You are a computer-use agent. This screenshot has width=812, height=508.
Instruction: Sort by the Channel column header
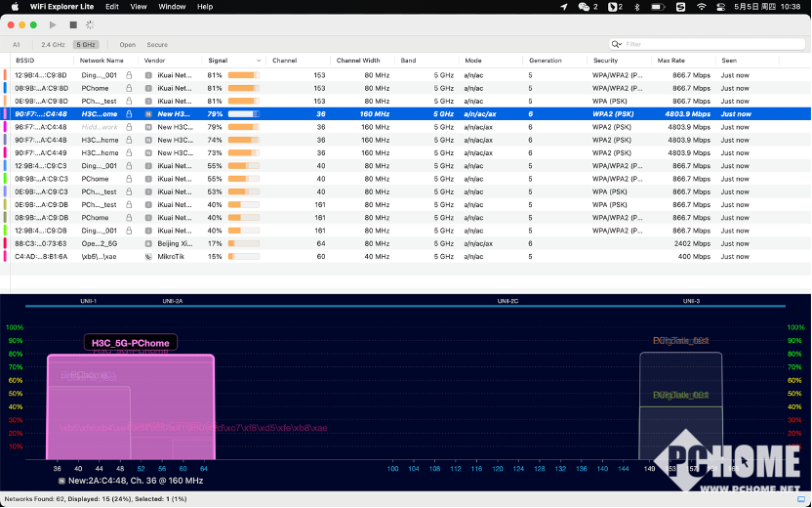click(x=284, y=61)
